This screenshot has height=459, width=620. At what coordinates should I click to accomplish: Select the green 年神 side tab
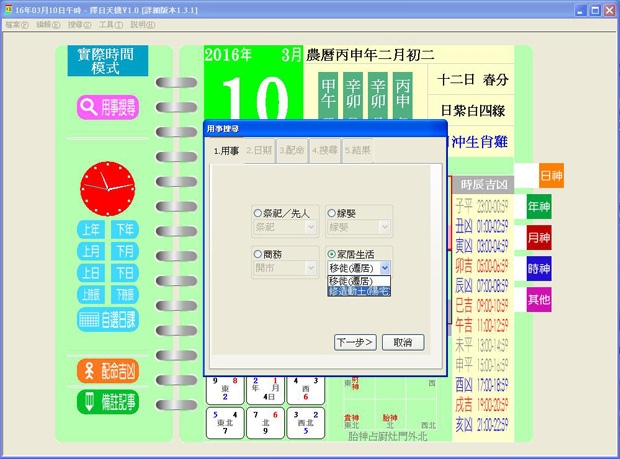(x=539, y=207)
